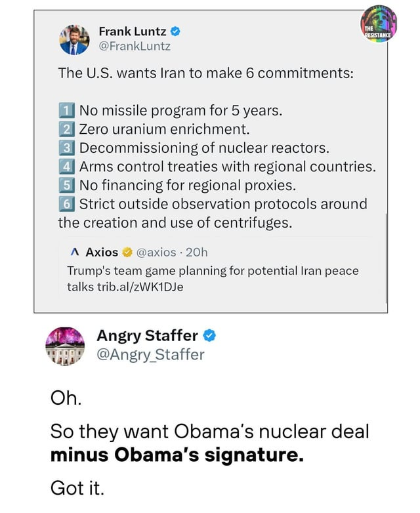The height and width of the screenshot is (513, 420).
Task: Click the bold "minus Obama's signature." text
Action: tap(177, 454)
